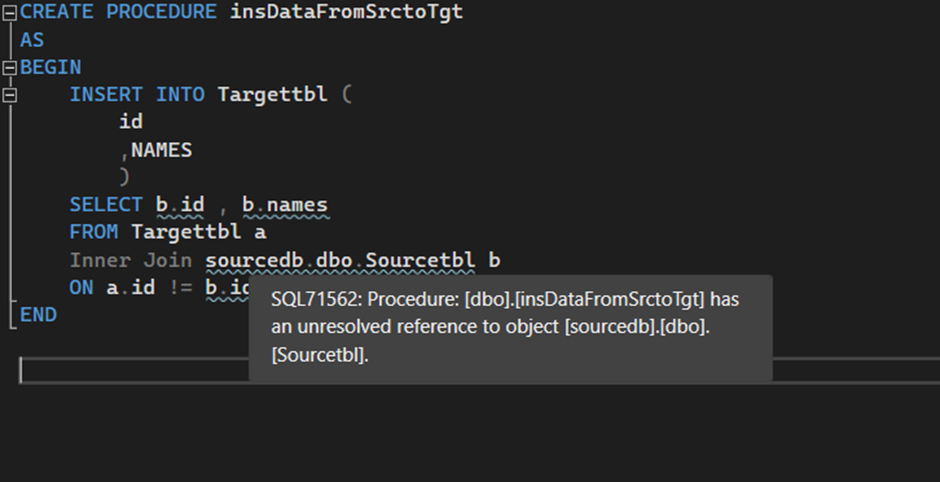Click the Targettbl a alias in FROM
940x482 pixels.
198,232
